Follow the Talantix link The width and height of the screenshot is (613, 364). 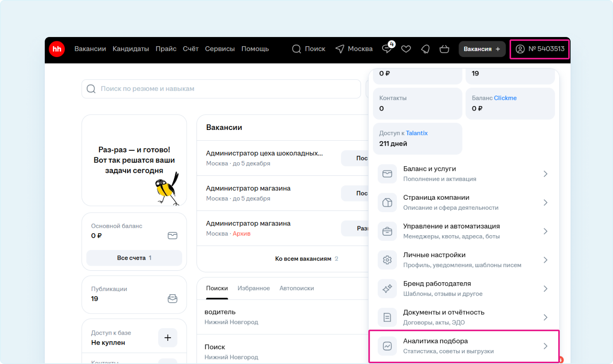(417, 133)
